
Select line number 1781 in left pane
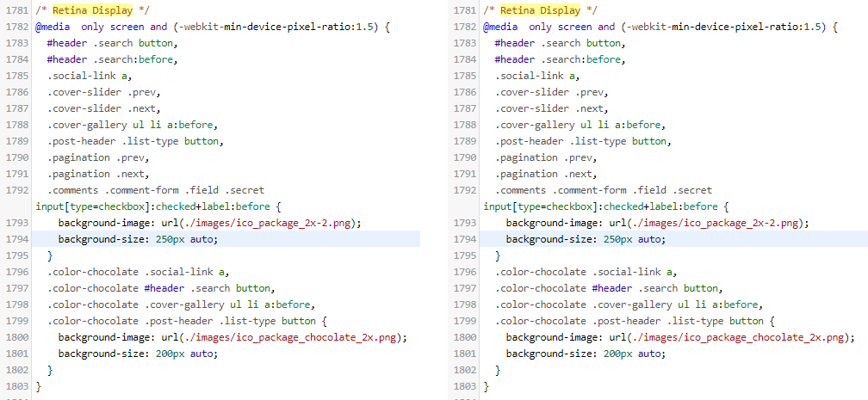[16, 10]
